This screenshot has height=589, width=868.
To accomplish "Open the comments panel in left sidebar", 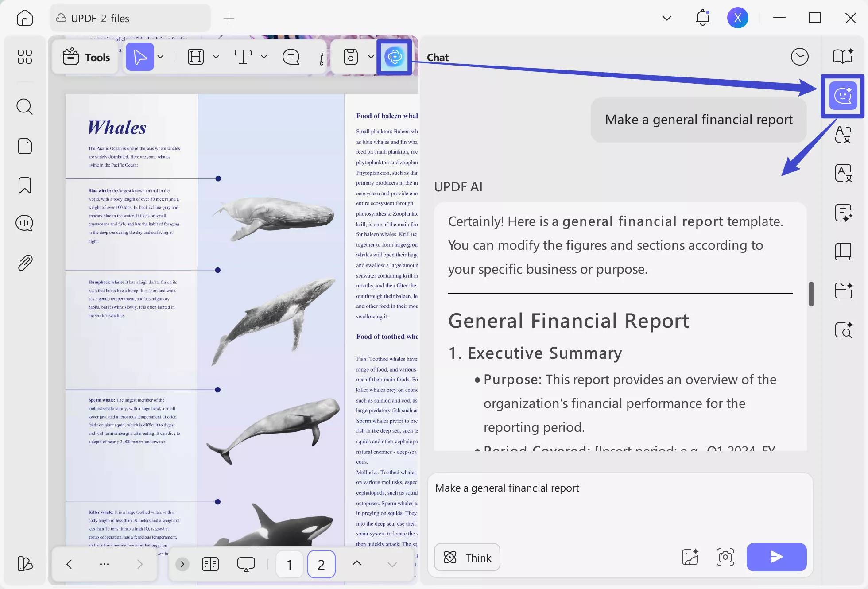I will tap(24, 223).
